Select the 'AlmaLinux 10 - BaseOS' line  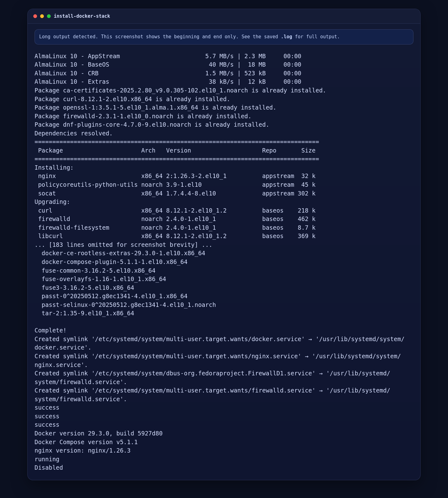168,65
